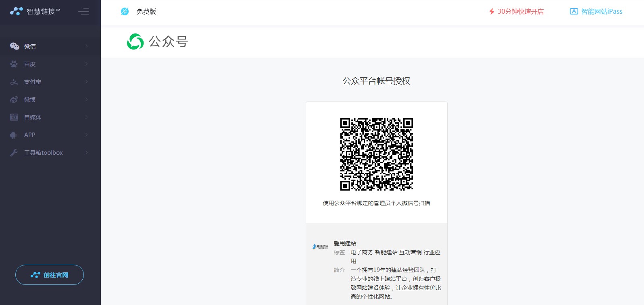Click the tags text 电子商务 智能建站
This screenshot has height=305, width=644.
tap(396, 257)
